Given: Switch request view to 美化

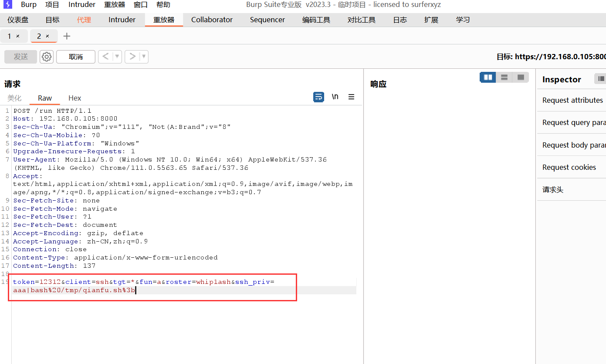Looking at the screenshot, I should 14,98.
